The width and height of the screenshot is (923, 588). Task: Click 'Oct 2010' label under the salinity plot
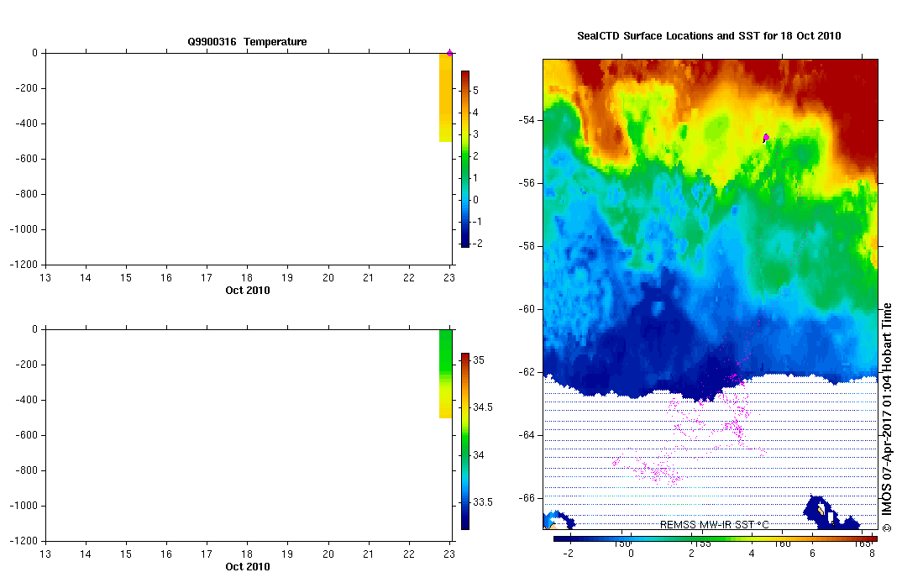point(248,566)
